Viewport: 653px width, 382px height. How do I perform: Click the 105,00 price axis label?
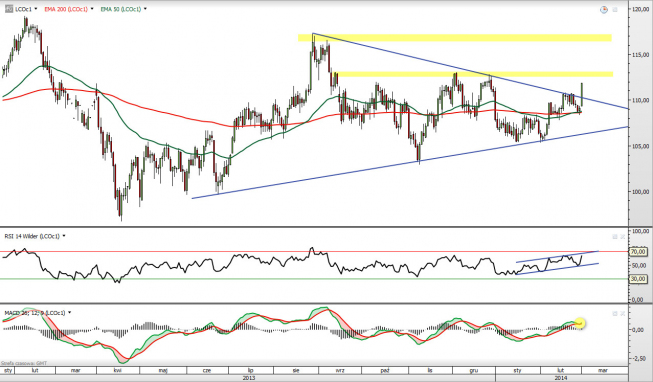pyautogui.click(x=640, y=146)
